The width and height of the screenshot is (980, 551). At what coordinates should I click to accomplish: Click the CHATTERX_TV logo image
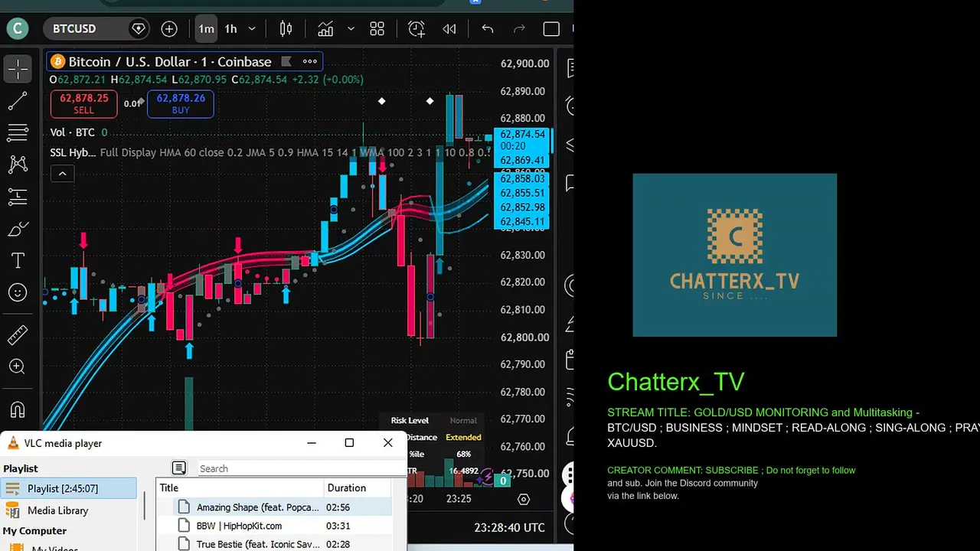click(734, 255)
